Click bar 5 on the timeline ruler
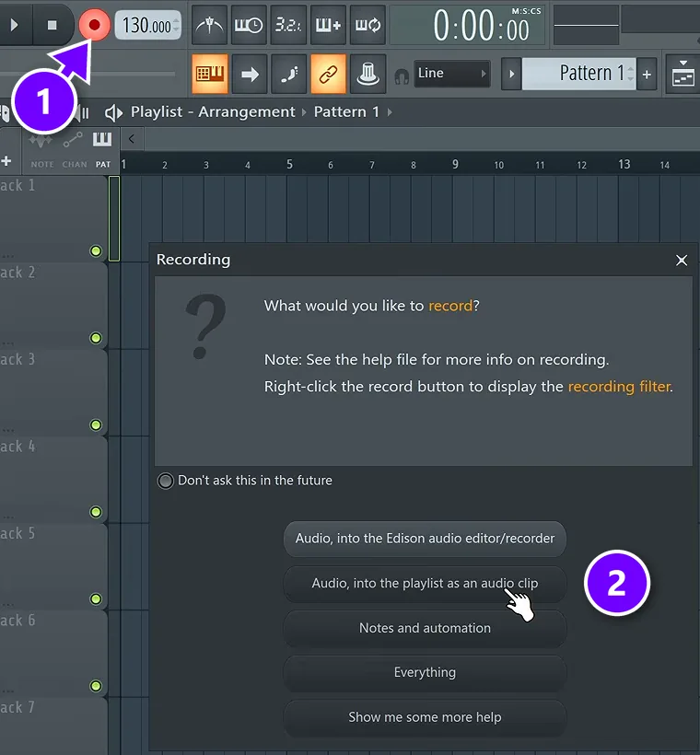 (289, 164)
